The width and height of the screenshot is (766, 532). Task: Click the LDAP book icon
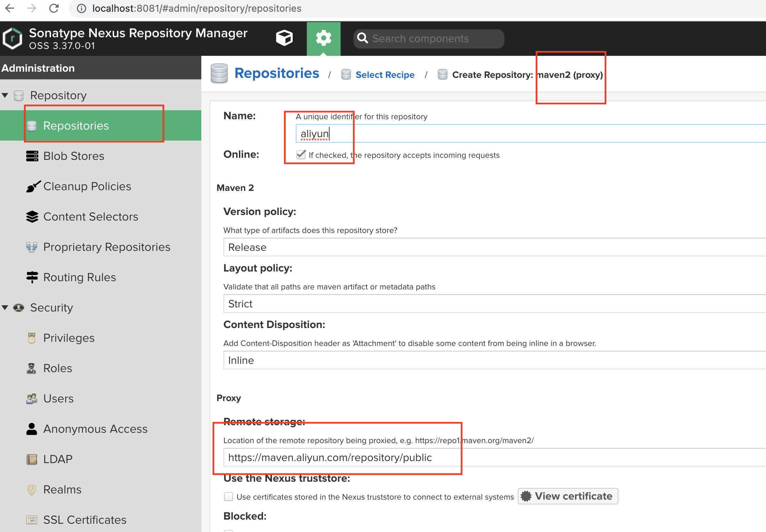[x=32, y=459]
